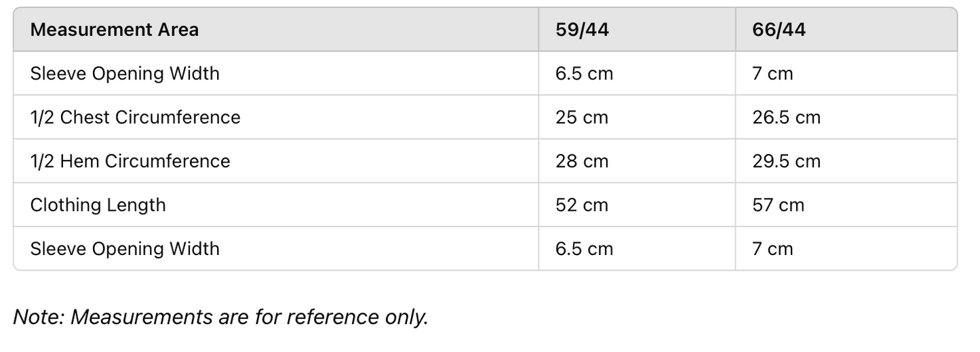Click the 7 cm cell below 57 cm

tap(772, 248)
